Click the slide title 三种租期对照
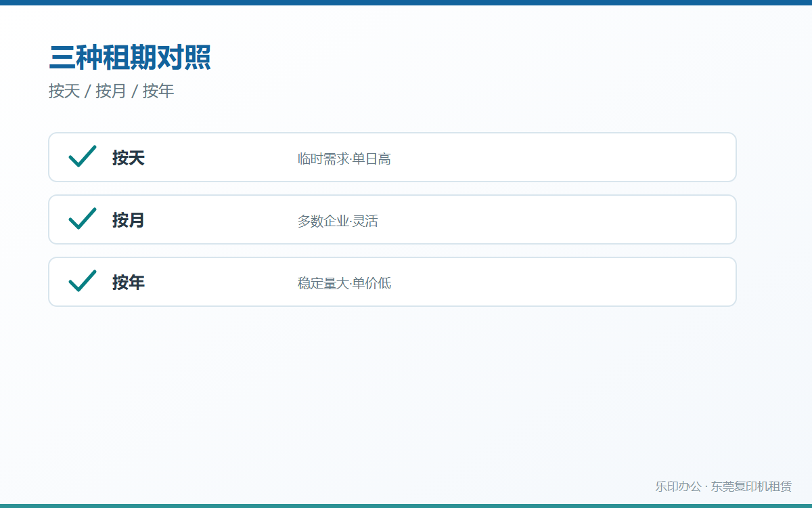The image size is (812, 508). tap(130, 58)
